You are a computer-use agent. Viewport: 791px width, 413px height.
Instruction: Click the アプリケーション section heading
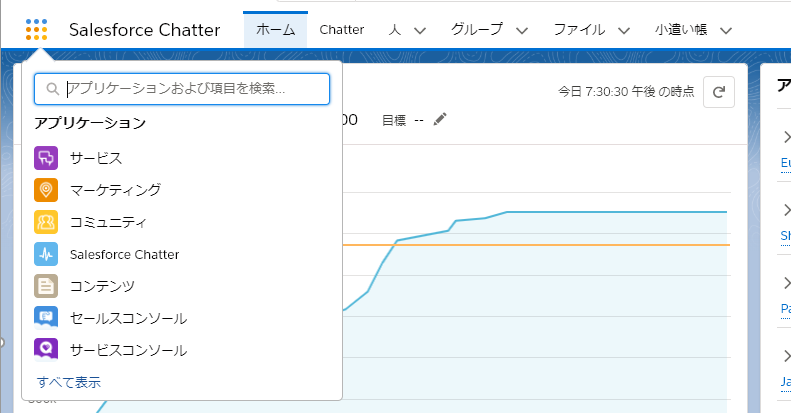[90, 123]
